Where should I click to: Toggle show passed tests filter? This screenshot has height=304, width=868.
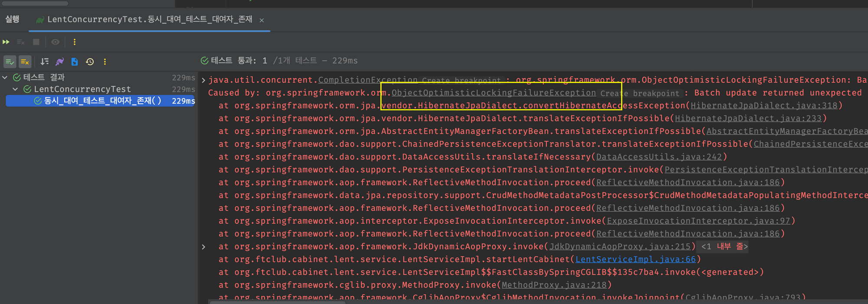tap(10, 62)
